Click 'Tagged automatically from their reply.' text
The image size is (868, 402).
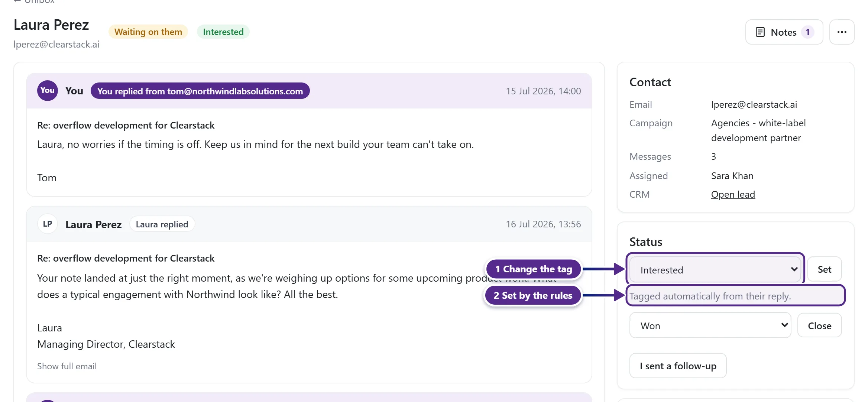710,296
